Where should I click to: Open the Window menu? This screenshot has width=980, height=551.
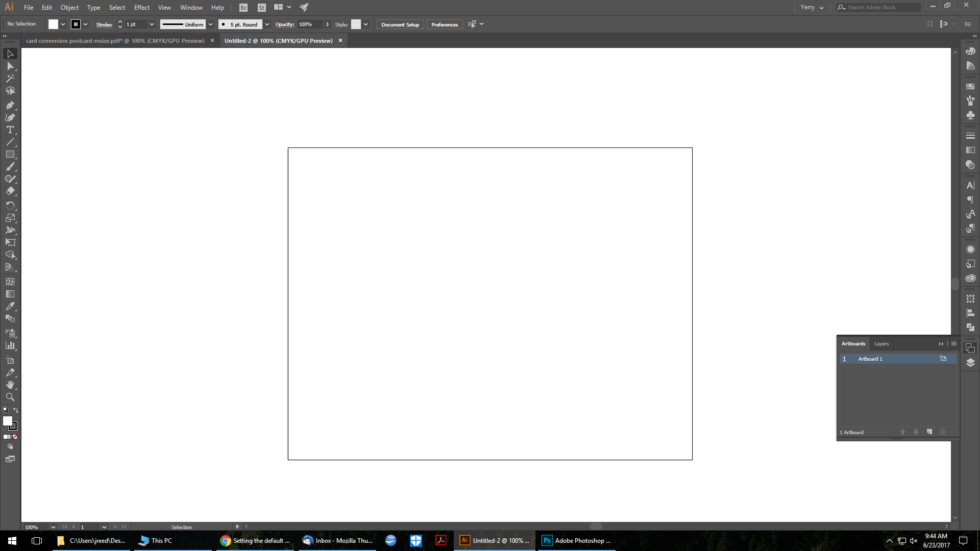click(x=191, y=7)
